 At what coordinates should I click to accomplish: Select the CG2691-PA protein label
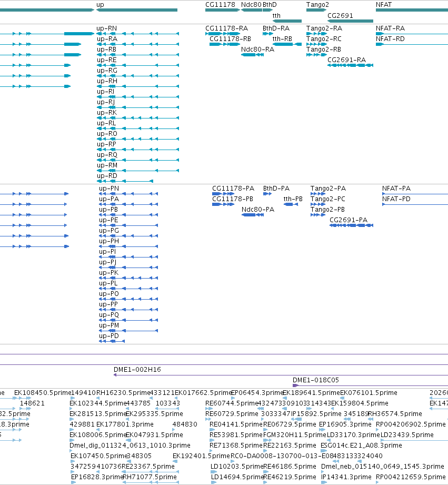pyautogui.click(x=349, y=220)
